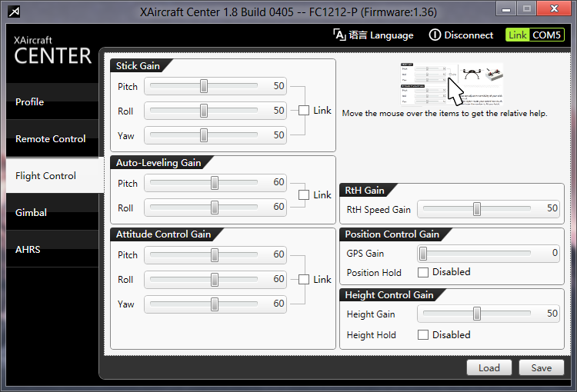Image resolution: width=577 pixels, height=392 pixels.
Task: Click the XAircraft app icon in title bar
Action: 14,12
